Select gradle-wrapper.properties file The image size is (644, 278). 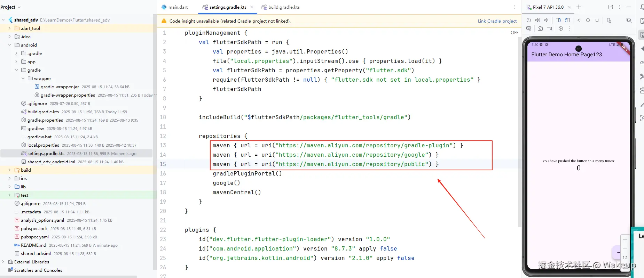pyautogui.click(x=68, y=95)
